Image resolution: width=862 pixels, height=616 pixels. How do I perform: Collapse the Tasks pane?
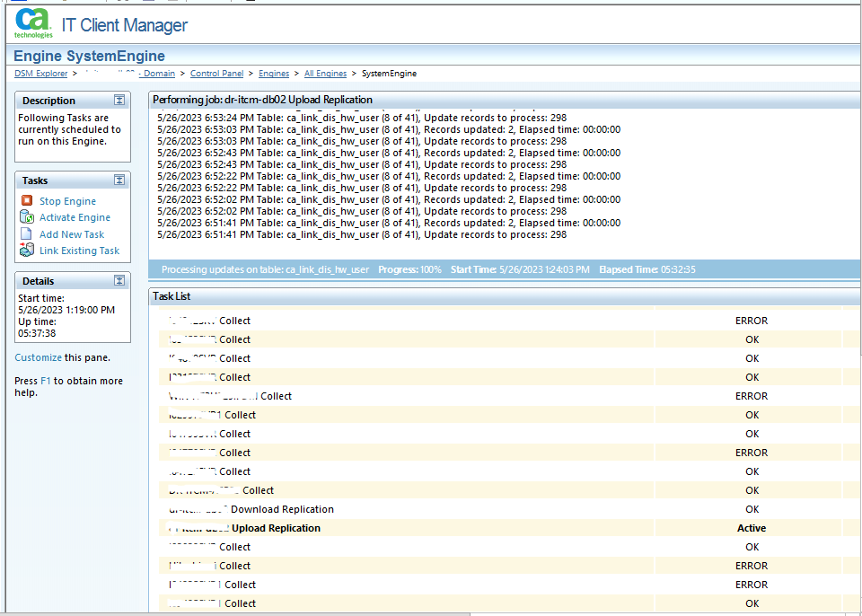click(119, 180)
